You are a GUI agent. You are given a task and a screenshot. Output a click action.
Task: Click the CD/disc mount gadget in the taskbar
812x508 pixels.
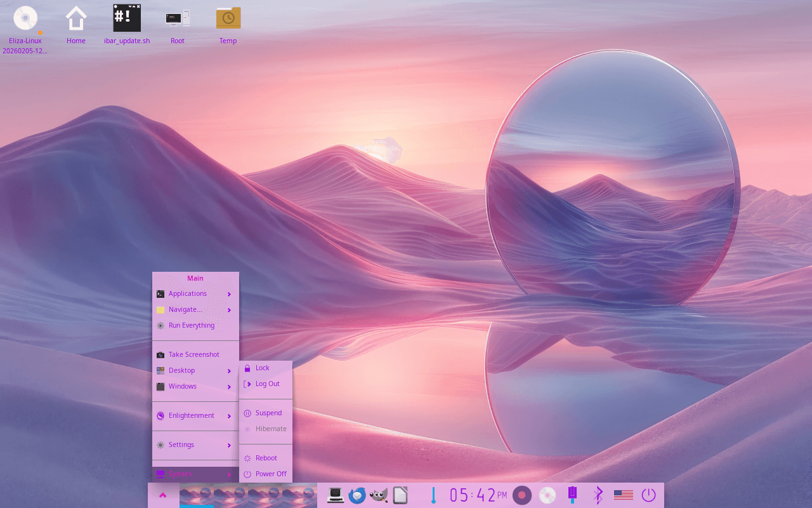coord(546,495)
